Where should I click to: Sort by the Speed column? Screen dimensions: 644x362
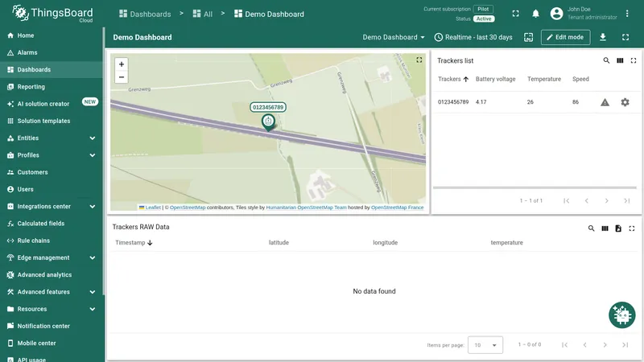tap(580, 79)
